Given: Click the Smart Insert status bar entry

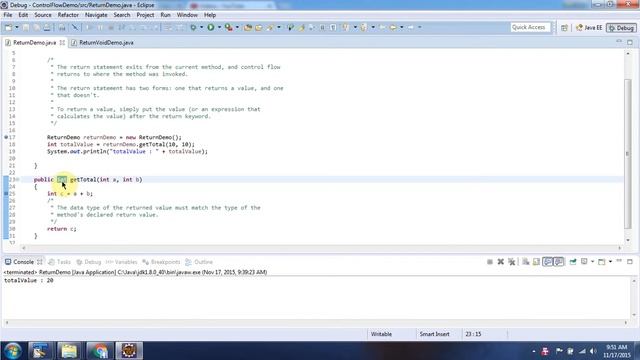Looking at the screenshot, I should pyautogui.click(x=435, y=334).
